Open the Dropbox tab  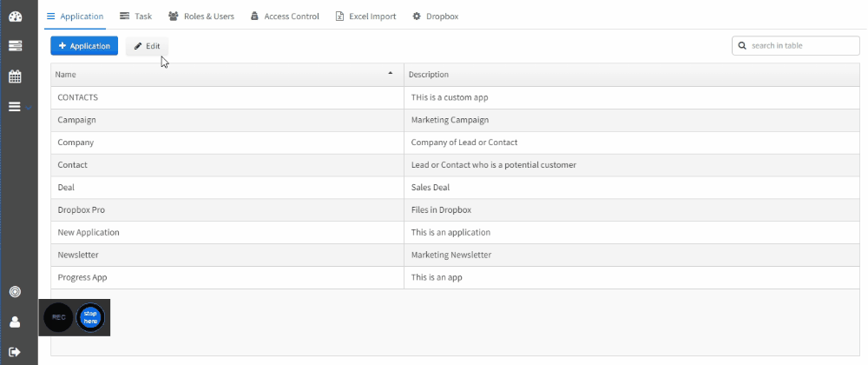436,16
